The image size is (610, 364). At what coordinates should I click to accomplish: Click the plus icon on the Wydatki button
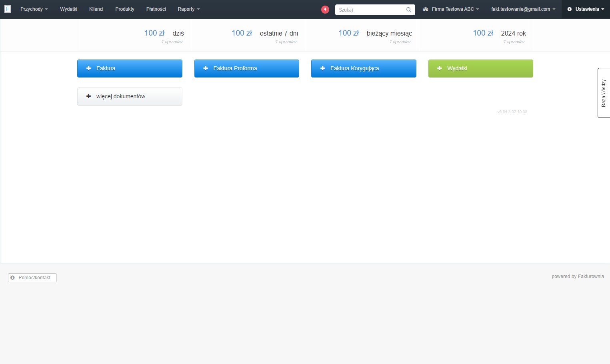440,68
